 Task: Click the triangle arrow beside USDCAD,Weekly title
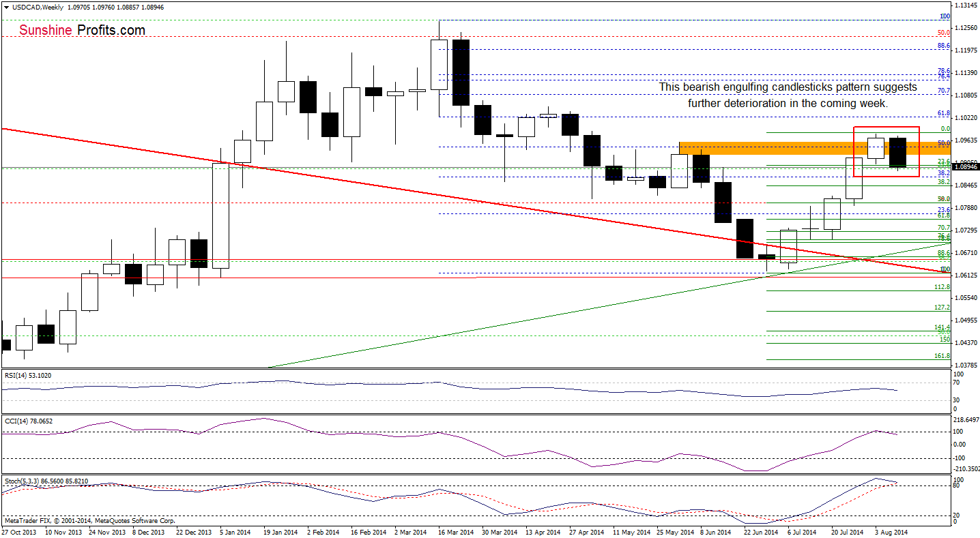click(x=6, y=7)
